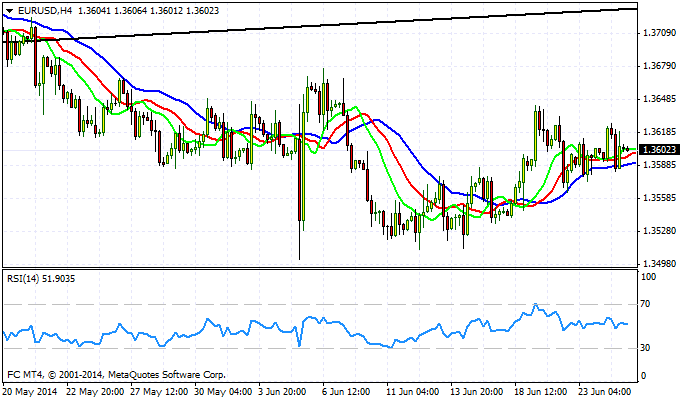Viewport: 680px width, 400px height.
Task: Select the RSI scale value 100
Action: click(648, 277)
